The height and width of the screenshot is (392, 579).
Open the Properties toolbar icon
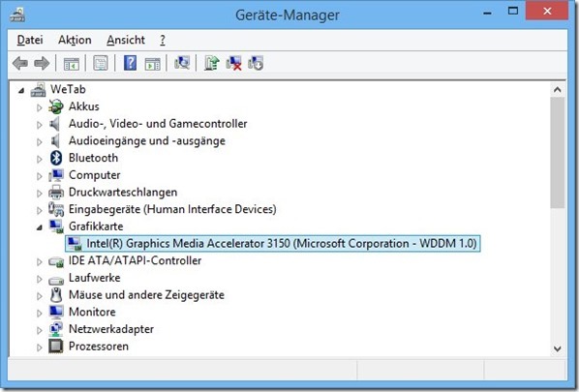(x=101, y=63)
